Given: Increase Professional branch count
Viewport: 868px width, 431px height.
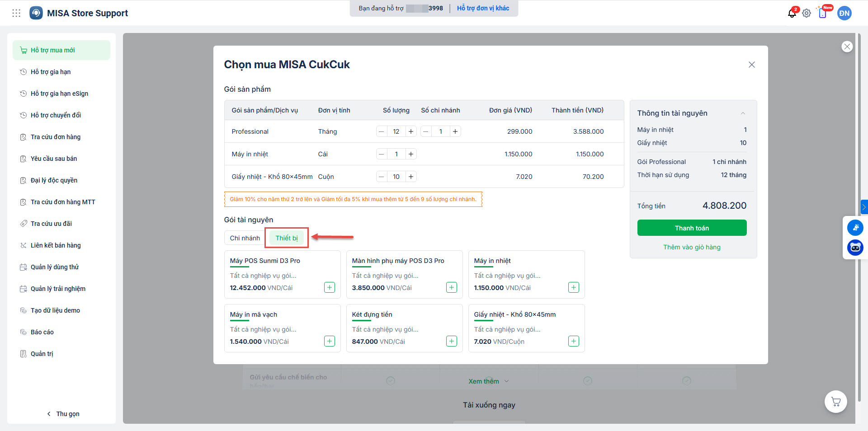Looking at the screenshot, I should coord(455,131).
